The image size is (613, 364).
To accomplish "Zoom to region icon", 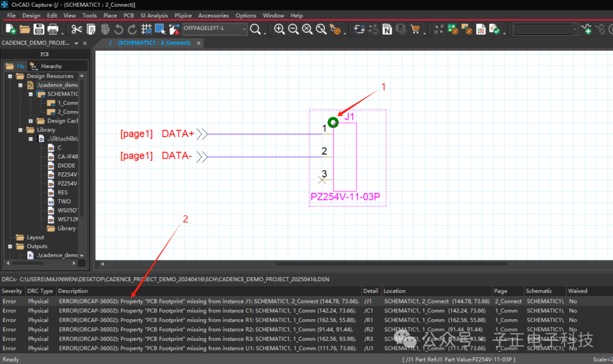I will coord(307,29).
